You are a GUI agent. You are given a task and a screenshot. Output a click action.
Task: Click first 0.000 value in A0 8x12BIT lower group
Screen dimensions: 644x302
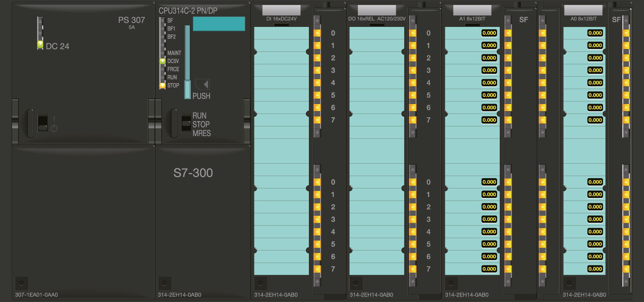click(595, 182)
